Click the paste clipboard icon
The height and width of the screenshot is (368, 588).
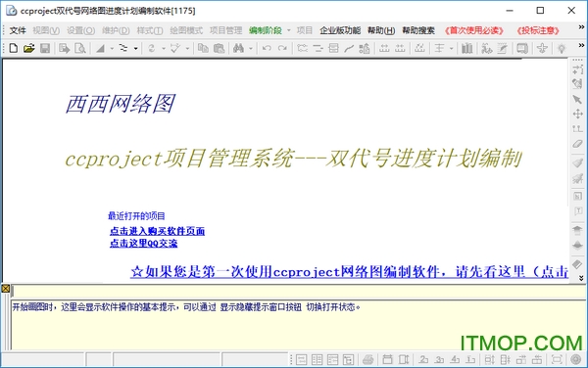pyautogui.click(x=219, y=48)
